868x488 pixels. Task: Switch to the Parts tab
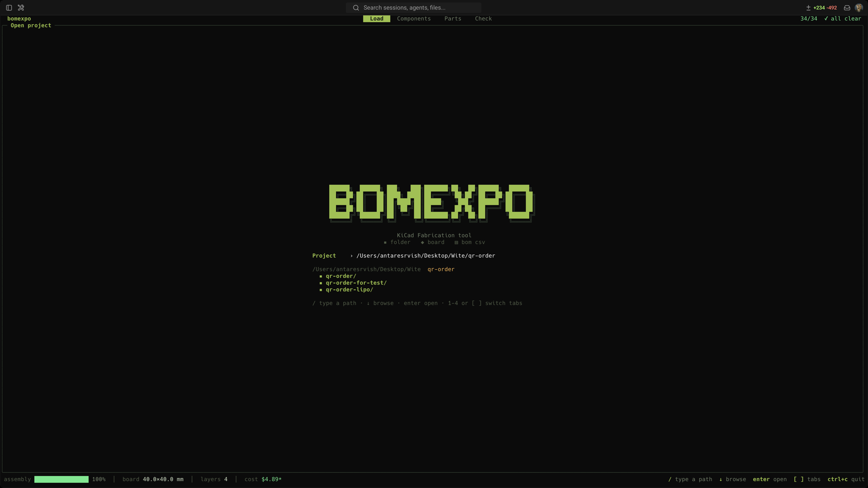453,19
